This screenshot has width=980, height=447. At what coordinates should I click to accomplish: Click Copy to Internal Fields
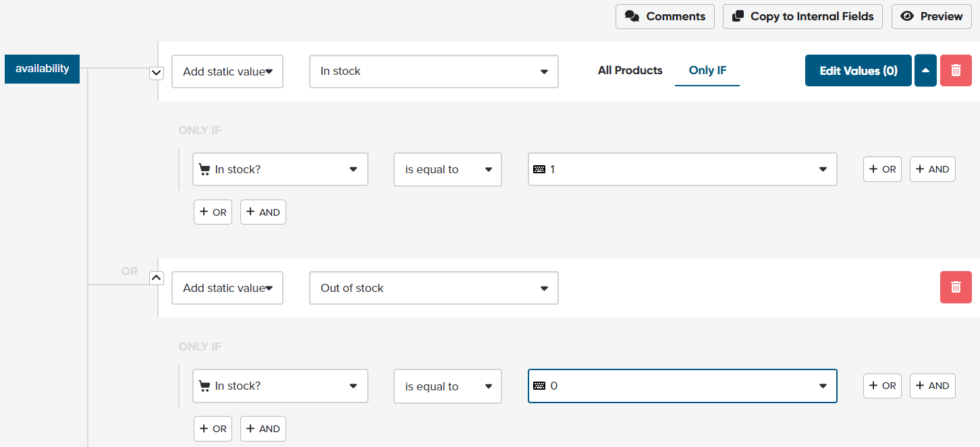[802, 16]
